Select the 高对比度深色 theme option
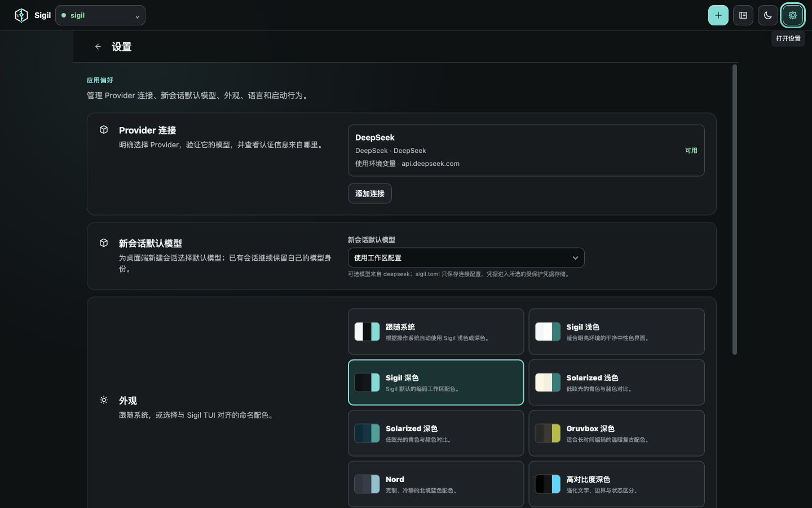The image size is (812, 508). coord(616,484)
